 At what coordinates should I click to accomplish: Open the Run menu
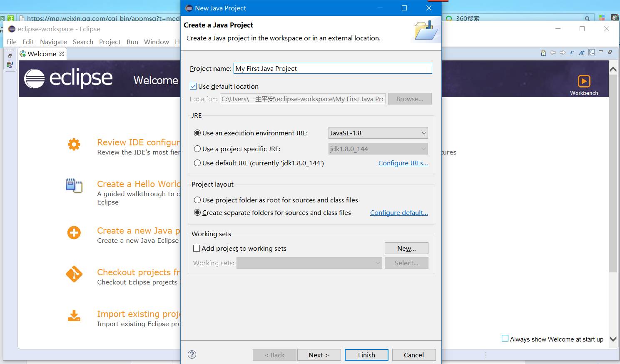pos(132,42)
